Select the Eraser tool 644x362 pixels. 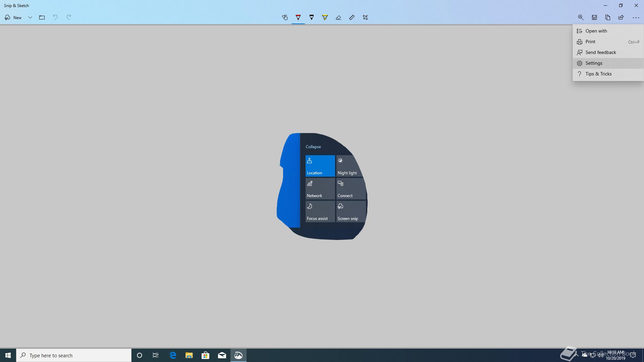pos(338,17)
